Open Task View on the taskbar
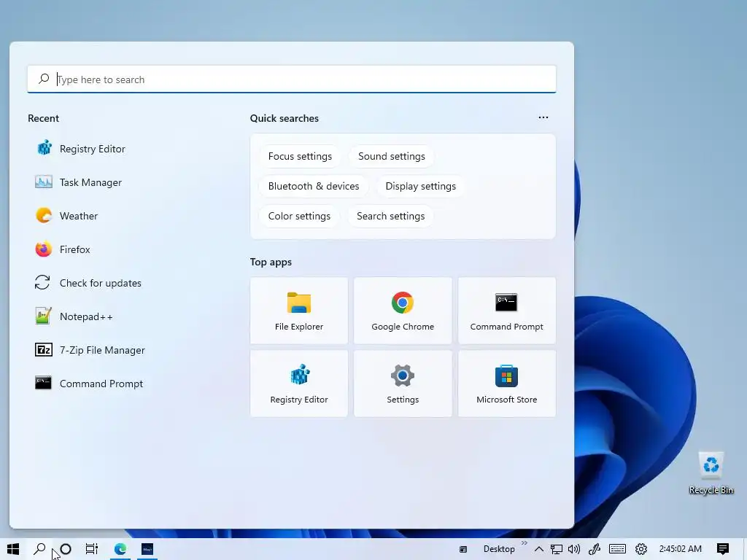This screenshot has height=560, width=747. 91,549
